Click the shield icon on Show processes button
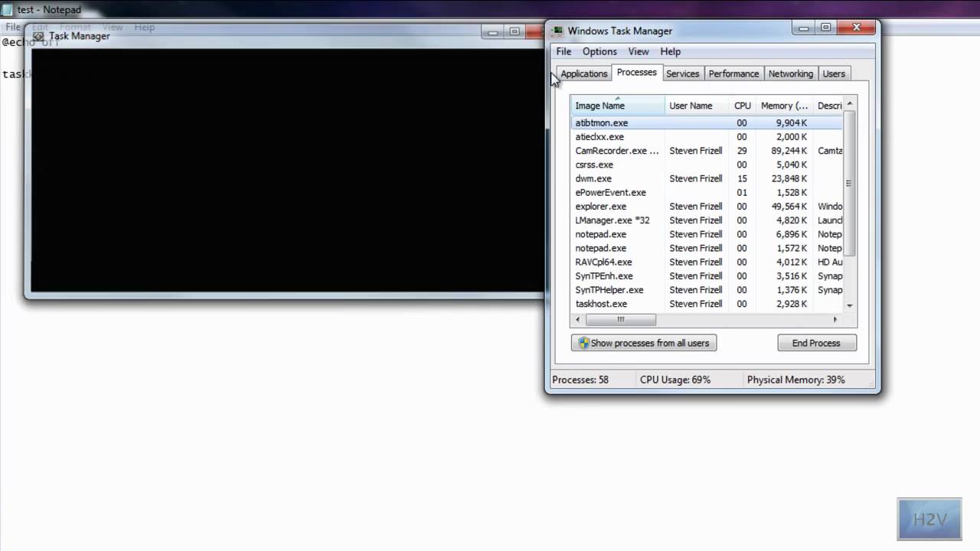 [x=584, y=343]
